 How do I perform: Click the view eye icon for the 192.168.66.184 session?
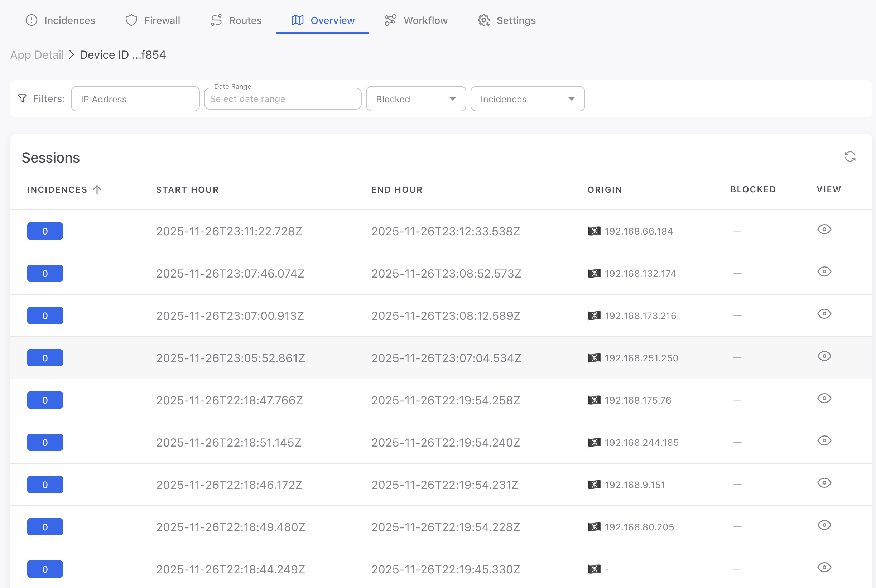(x=824, y=230)
